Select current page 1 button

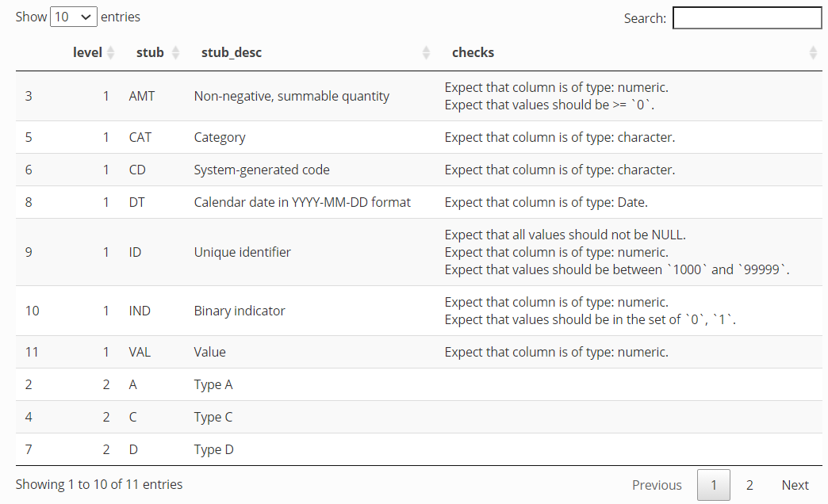pos(714,485)
